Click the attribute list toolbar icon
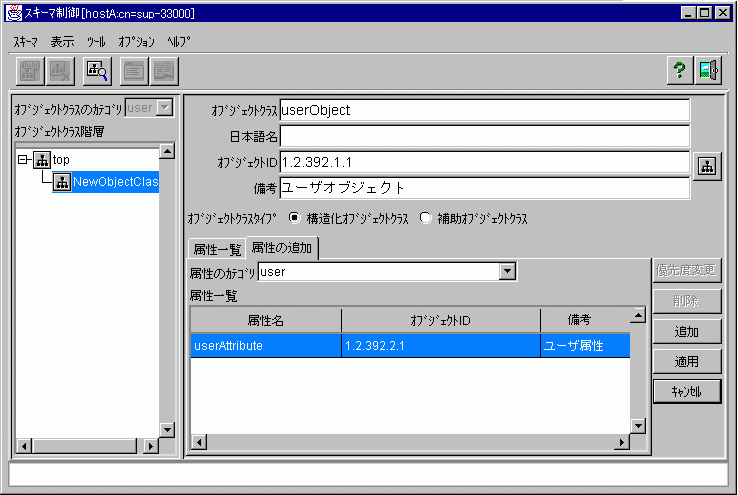The height and width of the screenshot is (495, 738). tap(134, 72)
